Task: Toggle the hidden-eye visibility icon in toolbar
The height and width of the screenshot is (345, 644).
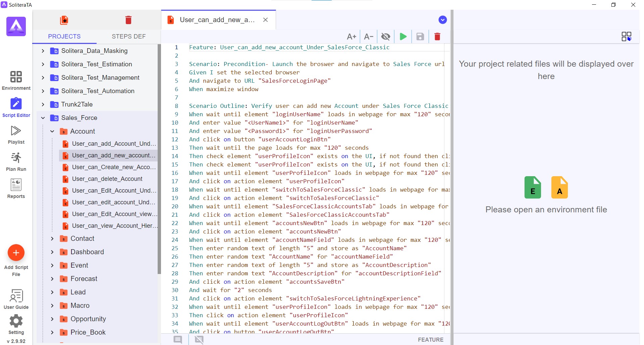Action: pyautogui.click(x=386, y=37)
